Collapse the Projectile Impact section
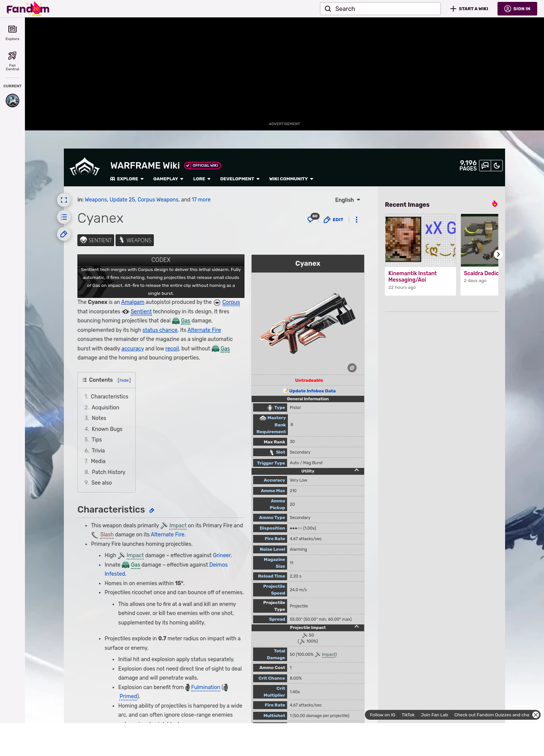This screenshot has height=756, width=544. pyautogui.click(x=357, y=627)
